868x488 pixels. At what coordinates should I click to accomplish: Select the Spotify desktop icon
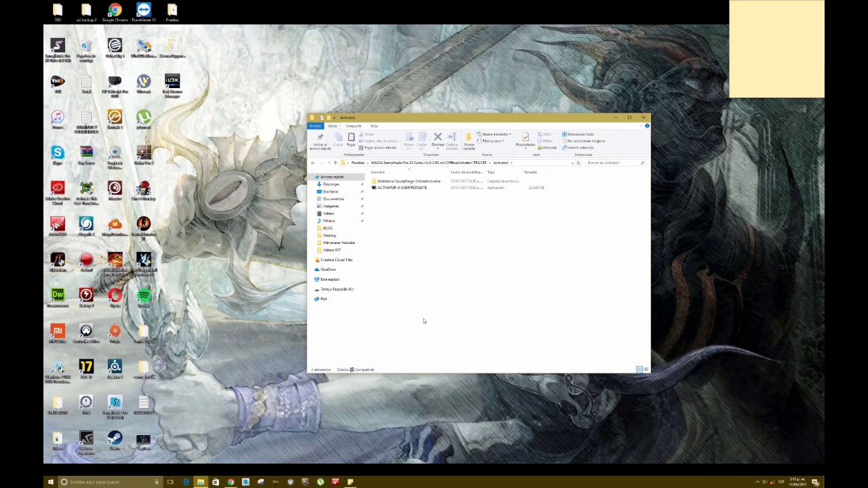click(143, 298)
